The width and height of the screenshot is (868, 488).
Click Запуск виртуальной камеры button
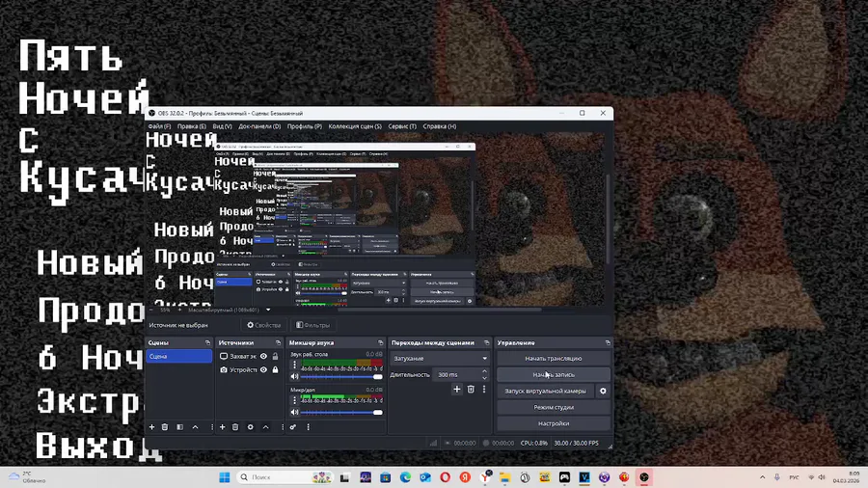click(x=545, y=391)
